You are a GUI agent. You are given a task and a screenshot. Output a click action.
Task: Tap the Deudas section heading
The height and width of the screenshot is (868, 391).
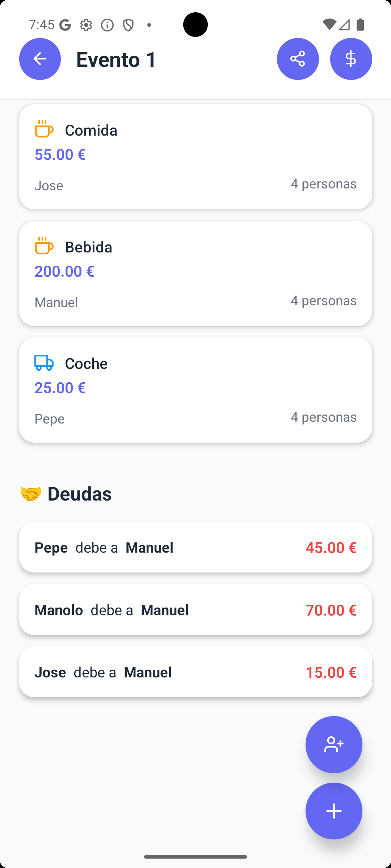click(80, 494)
